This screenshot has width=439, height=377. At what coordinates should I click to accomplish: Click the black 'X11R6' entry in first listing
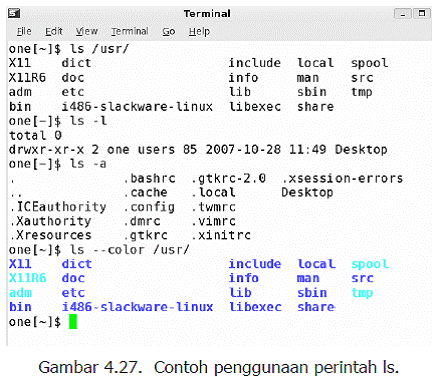point(27,78)
